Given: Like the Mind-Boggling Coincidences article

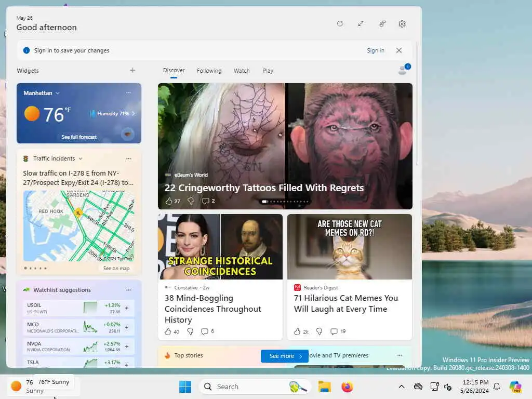Looking at the screenshot, I should click(x=168, y=331).
